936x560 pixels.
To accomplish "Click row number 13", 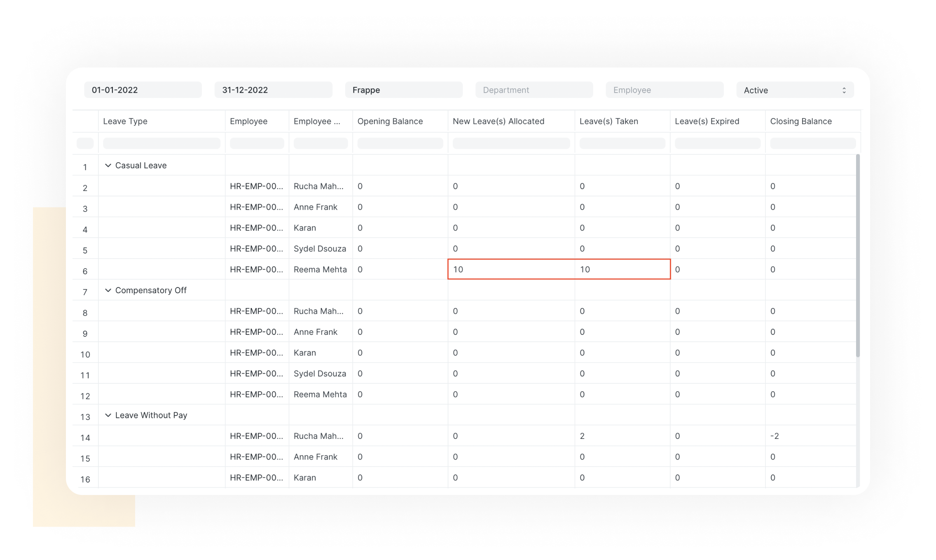I will click(x=85, y=417).
